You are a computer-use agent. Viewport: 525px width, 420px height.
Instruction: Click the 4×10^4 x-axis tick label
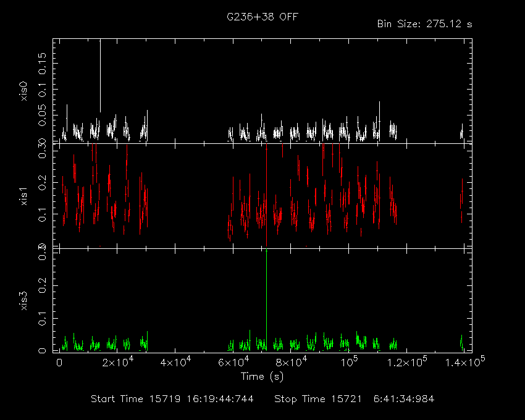click(175, 361)
